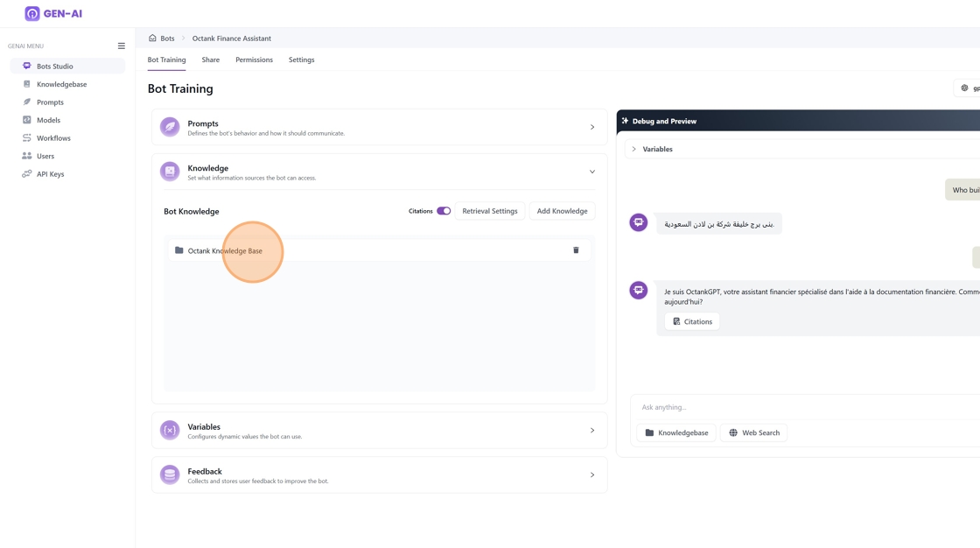The height and width of the screenshot is (548, 980).
Task: Delete Octank Knowledge Base with trash icon
Action: tap(576, 250)
